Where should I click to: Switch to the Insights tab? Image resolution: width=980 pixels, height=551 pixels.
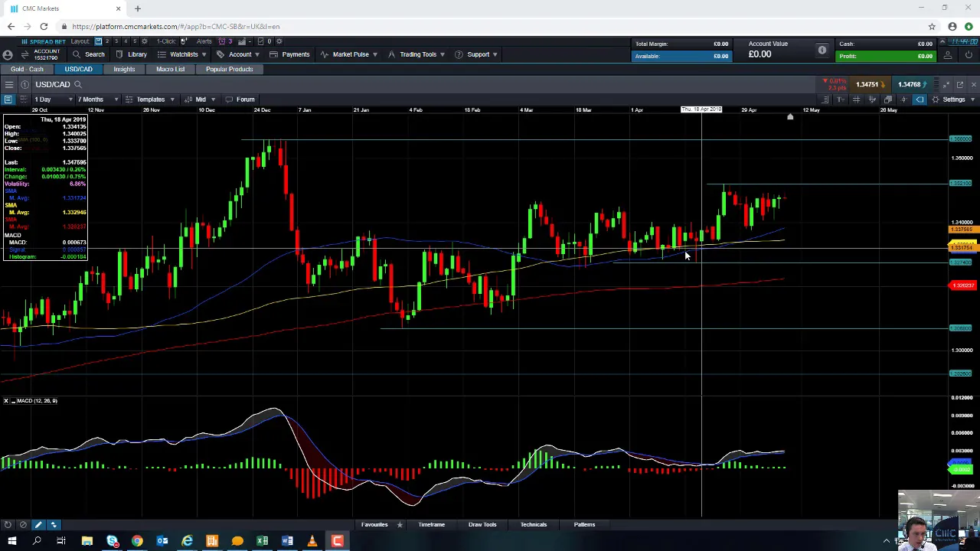click(x=124, y=69)
